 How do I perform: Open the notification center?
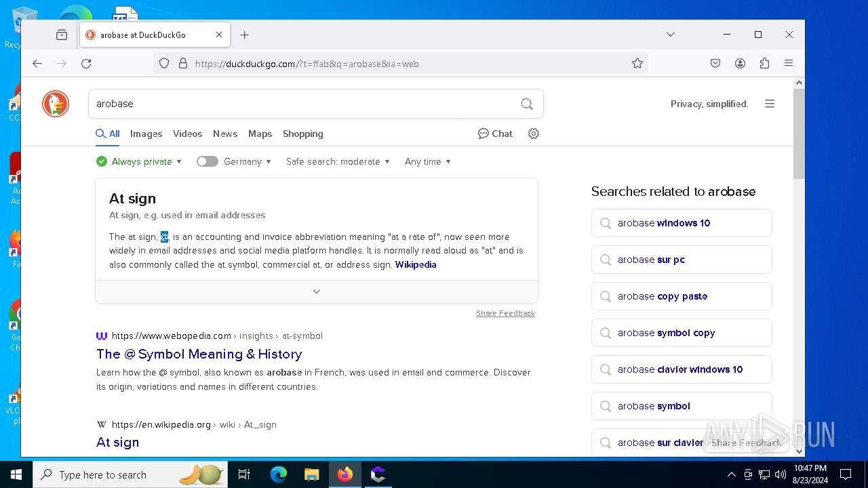coord(846,474)
